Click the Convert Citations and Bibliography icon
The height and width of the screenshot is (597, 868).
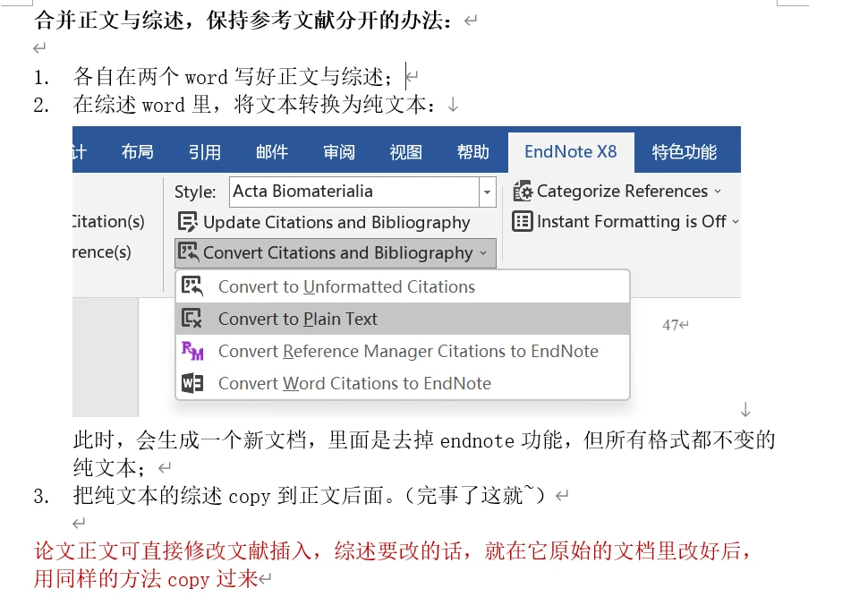[x=188, y=252]
